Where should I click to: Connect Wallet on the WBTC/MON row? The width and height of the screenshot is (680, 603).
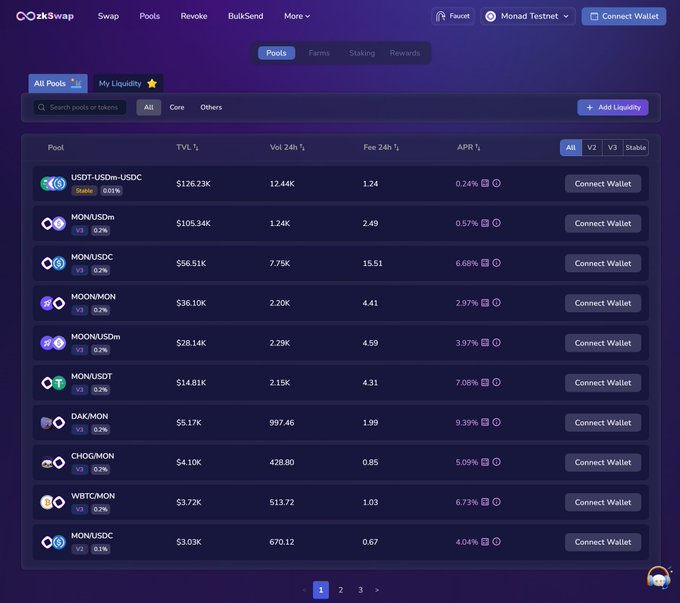coord(603,502)
